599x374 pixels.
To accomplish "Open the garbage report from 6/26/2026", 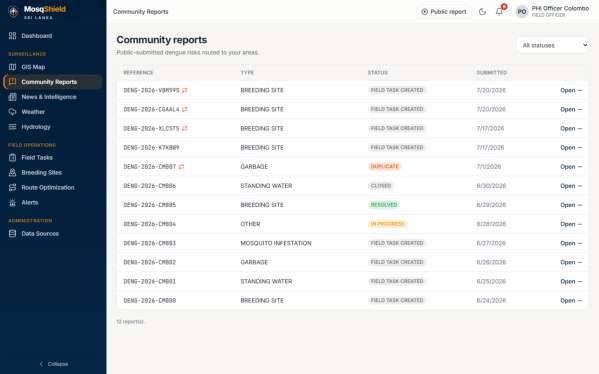I will (571, 262).
